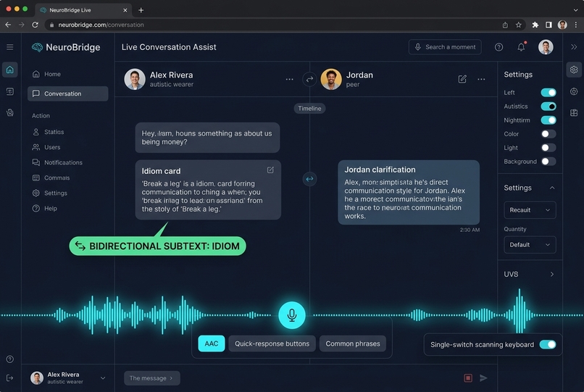584x392 pixels.
Task: Select Conversation in sidebar
Action: tap(68, 93)
